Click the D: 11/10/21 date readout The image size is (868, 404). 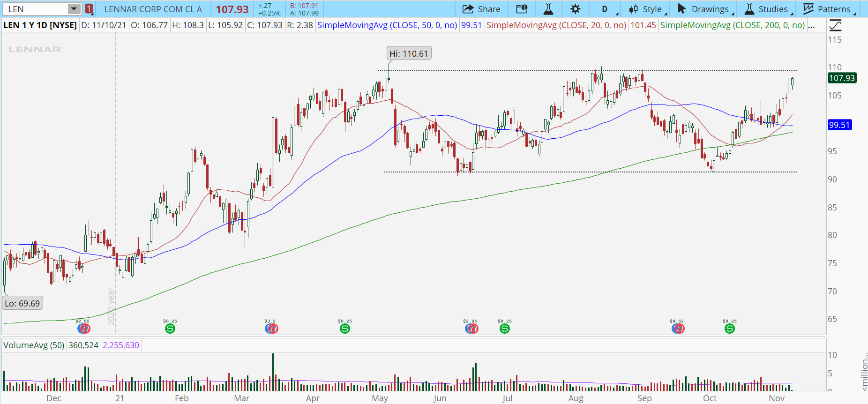click(104, 25)
